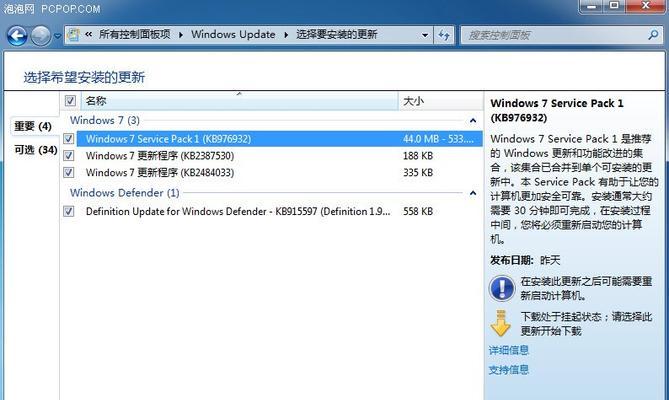669x400 pixels.
Task: Expand the arrow after Windows Update breadcrumb
Action: (286, 35)
